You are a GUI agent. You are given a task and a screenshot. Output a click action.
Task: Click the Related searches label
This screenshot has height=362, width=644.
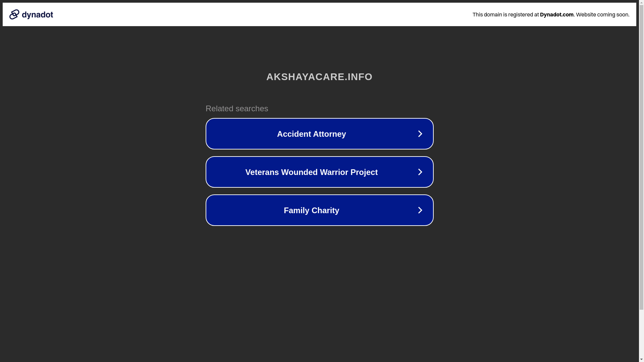click(237, 109)
